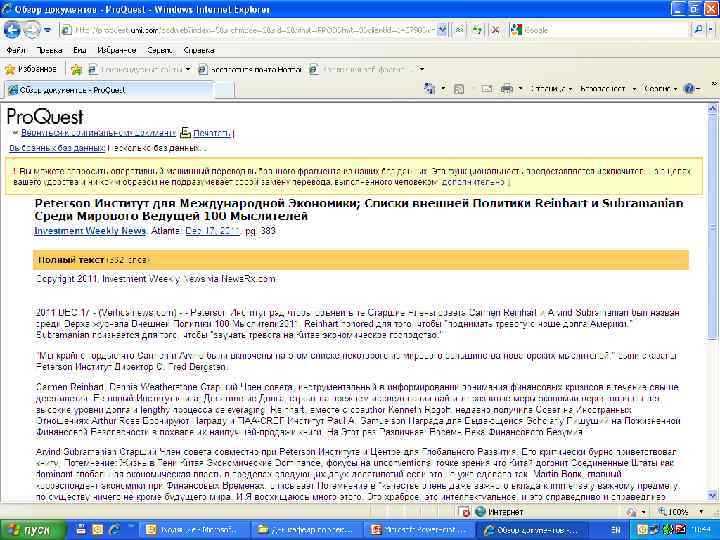Open the Страница command bar menu
Screen dimensions: 720x540
point(550,89)
